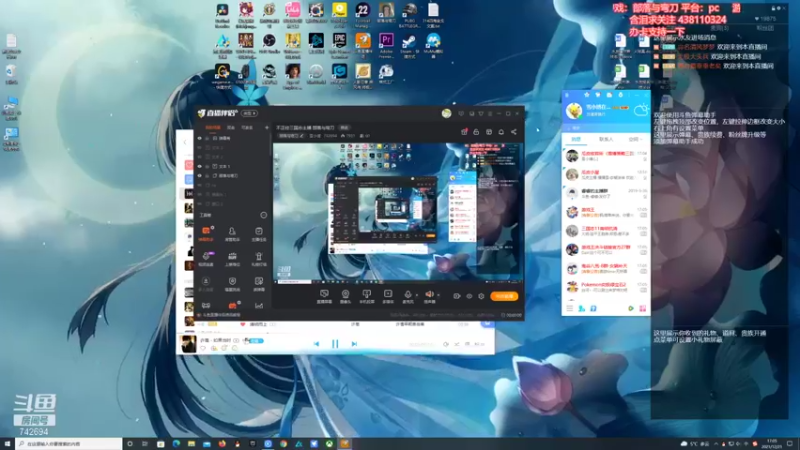Toggle eye icon of seventh source row
Viewport: 800px width, 450px height.
click(x=199, y=194)
